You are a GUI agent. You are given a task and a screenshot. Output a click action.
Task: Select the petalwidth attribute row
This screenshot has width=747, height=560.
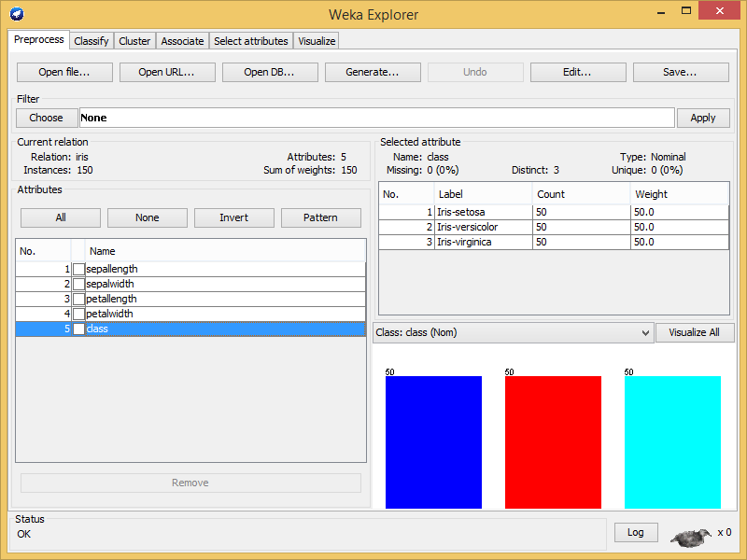tap(190, 314)
